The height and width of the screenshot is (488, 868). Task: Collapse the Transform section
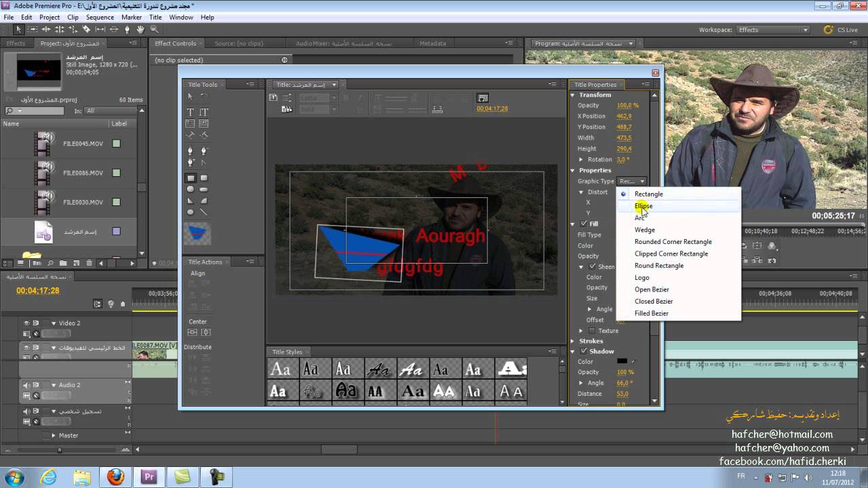[573, 95]
